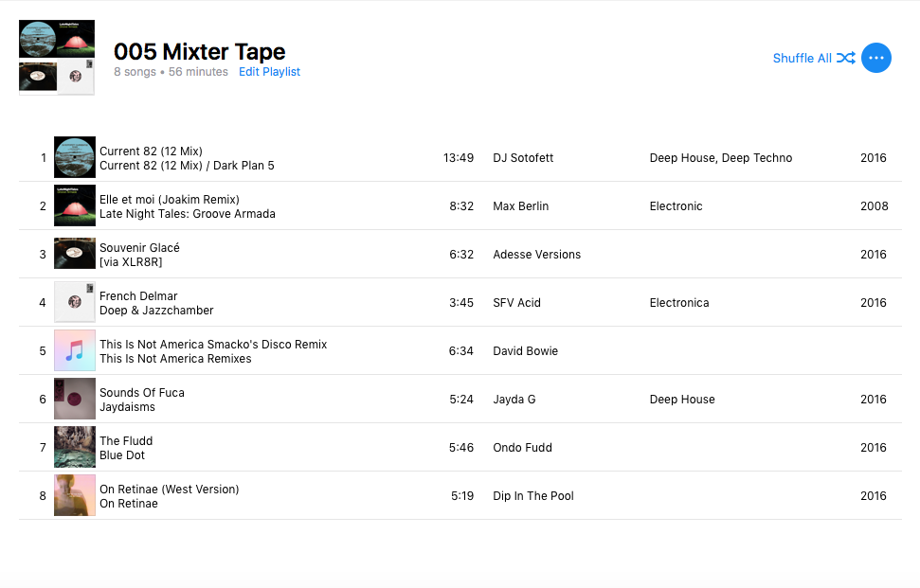The image size is (920, 588).
Task: Click the music note placeholder for David Bowie track
Action: pyautogui.click(x=75, y=350)
